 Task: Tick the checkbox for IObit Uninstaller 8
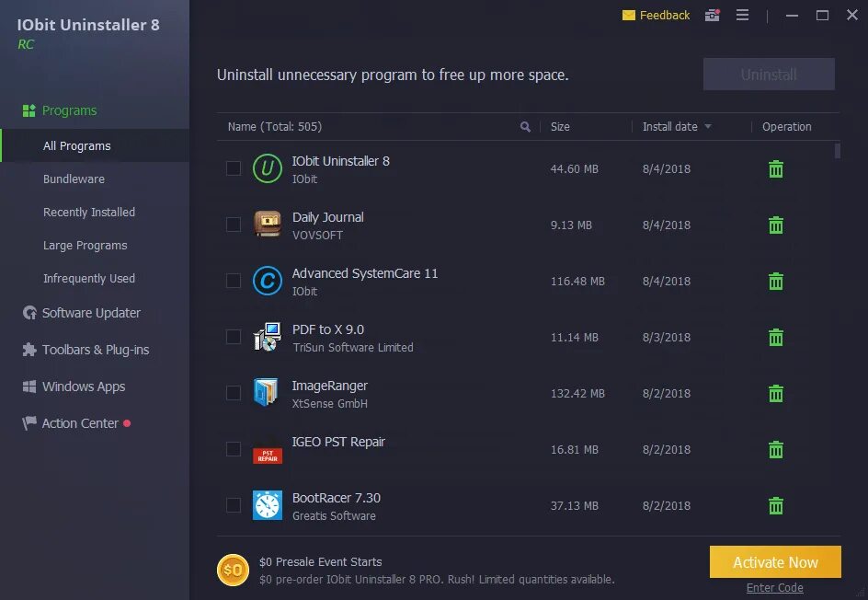pyautogui.click(x=234, y=168)
